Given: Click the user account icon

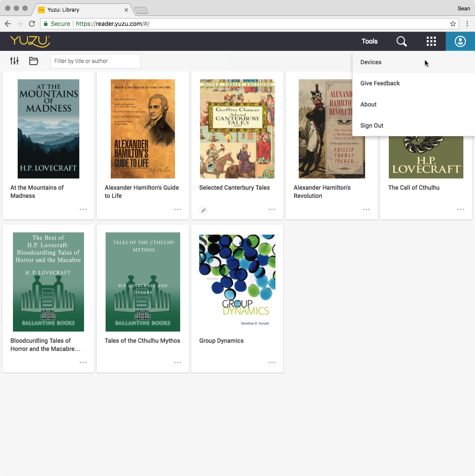Looking at the screenshot, I should 460,41.
